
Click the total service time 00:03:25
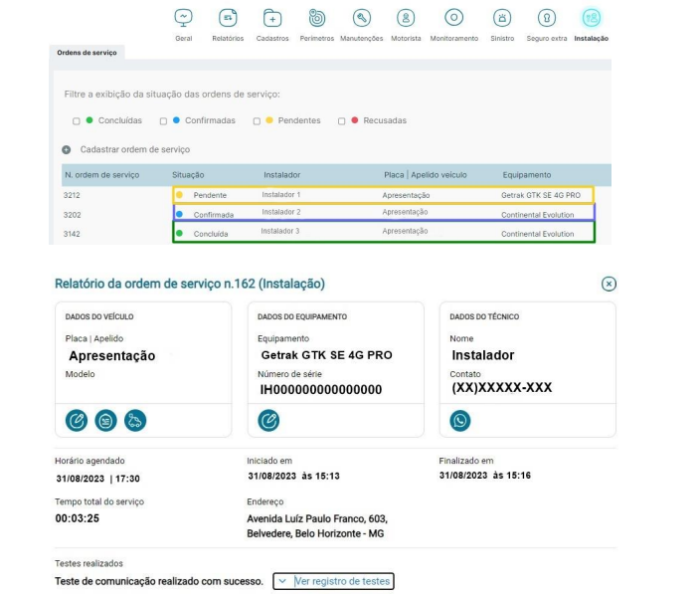pyautogui.click(x=78, y=518)
